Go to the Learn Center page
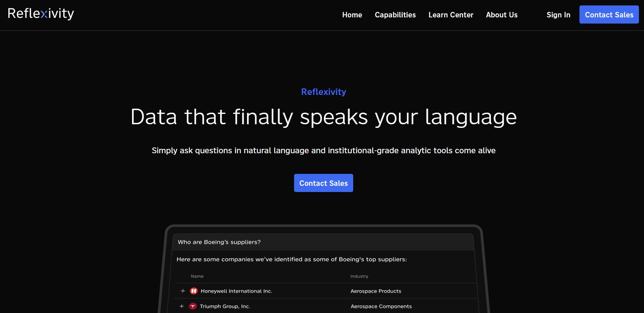Viewport: 644px width, 313px height. tap(451, 15)
